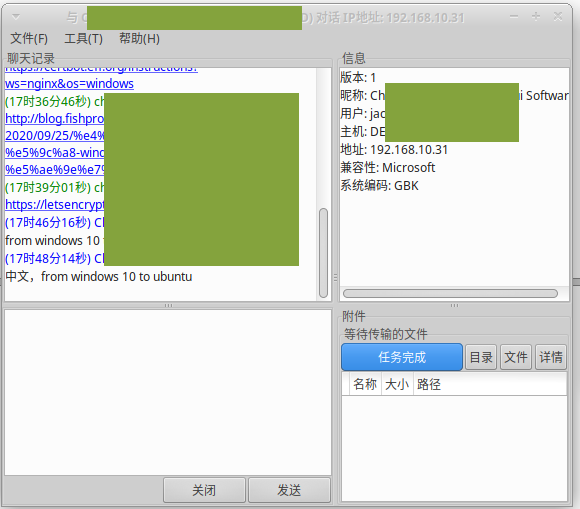Click the 名称 column header
Image resolution: width=580 pixels, height=509 pixels.
(x=365, y=384)
